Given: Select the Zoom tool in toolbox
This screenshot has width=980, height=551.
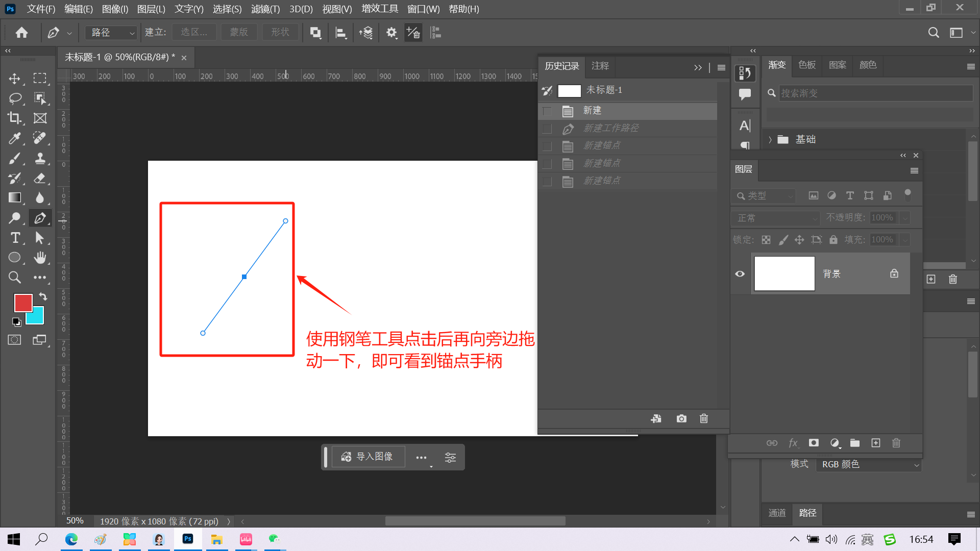Looking at the screenshot, I should pyautogui.click(x=14, y=278).
